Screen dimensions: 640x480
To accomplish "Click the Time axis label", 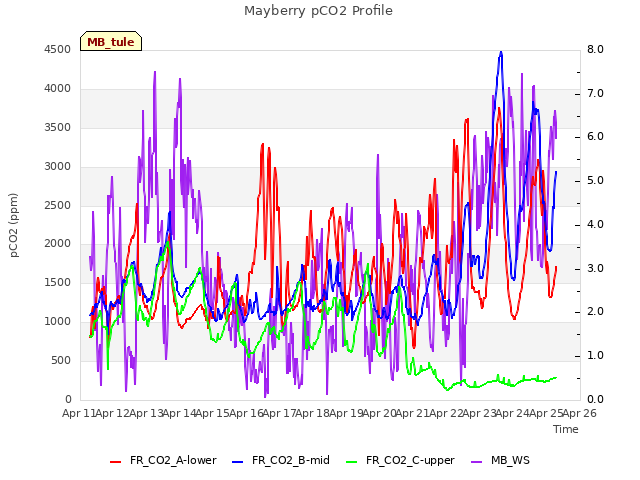I will point(566,429).
